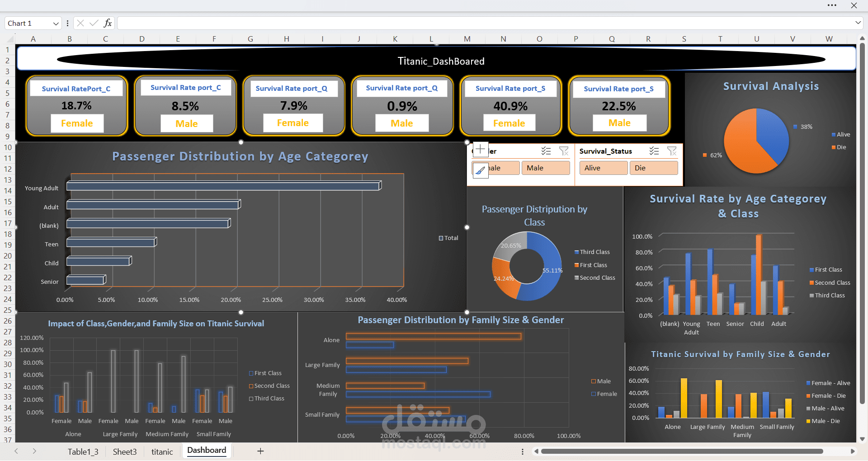Open the Sheet3 tab

click(x=124, y=452)
